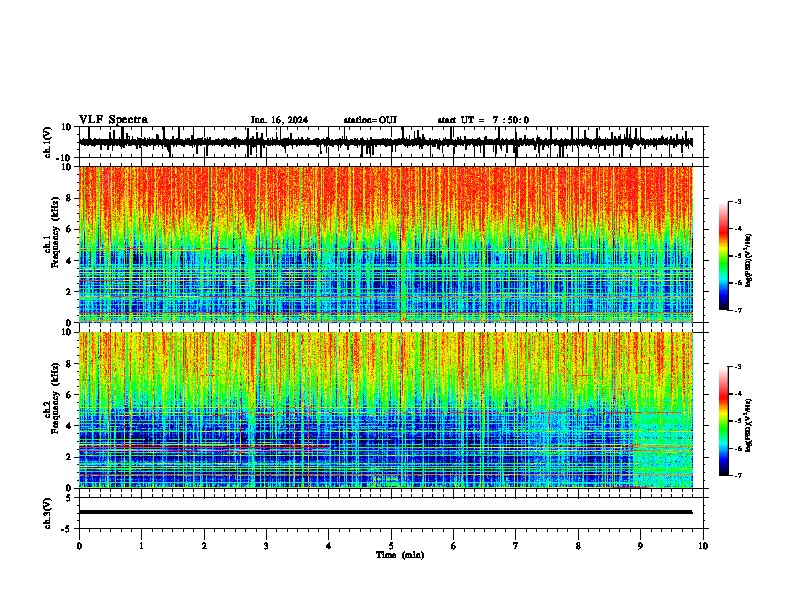Screen dimensions: 792x612
Task: Click time axis tick label "9"
Action: (640, 546)
